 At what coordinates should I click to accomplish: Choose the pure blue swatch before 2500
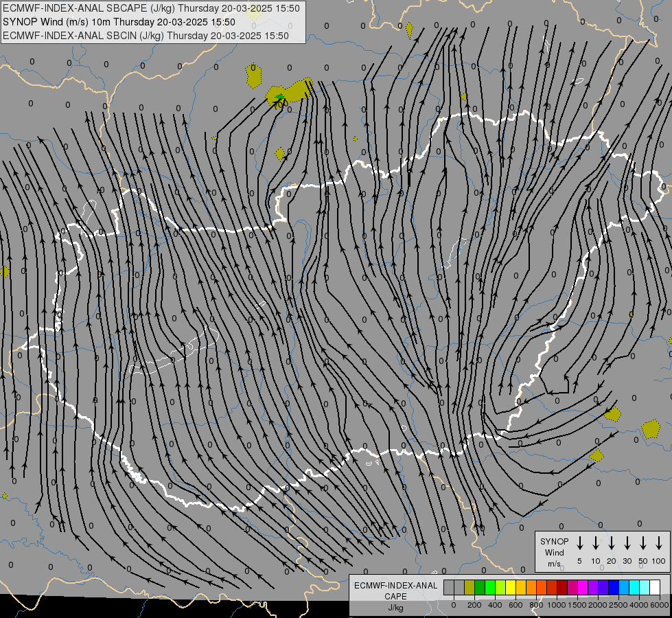614,587
